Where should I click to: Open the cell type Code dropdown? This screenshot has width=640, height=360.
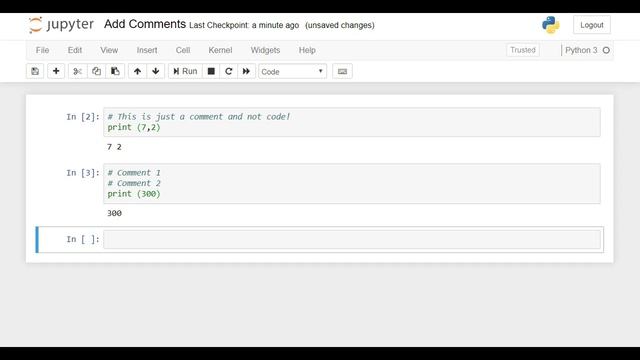(x=292, y=71)
